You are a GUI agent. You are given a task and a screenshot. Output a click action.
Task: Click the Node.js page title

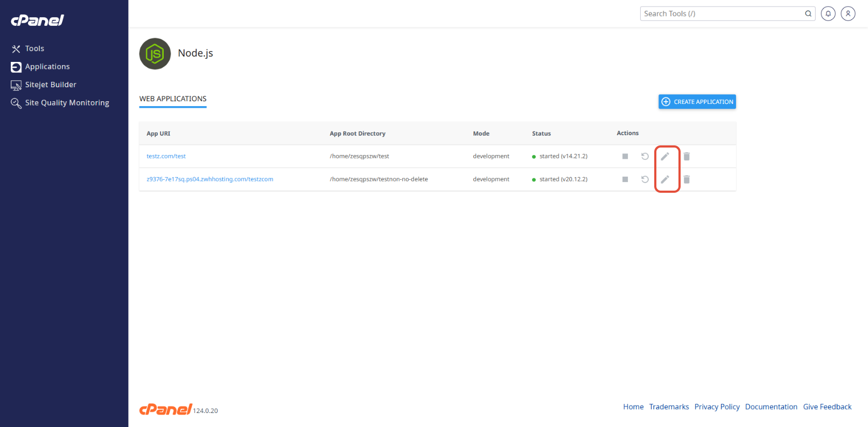195,53
